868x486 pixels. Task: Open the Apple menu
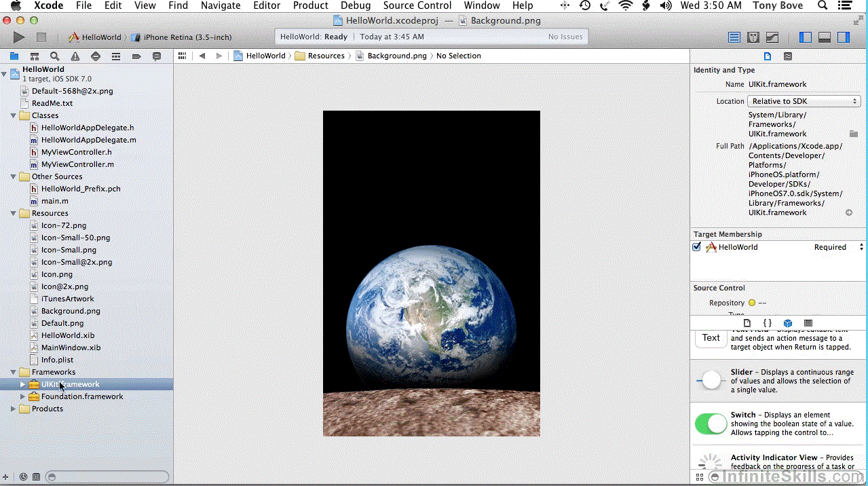(x=16, y=5)
